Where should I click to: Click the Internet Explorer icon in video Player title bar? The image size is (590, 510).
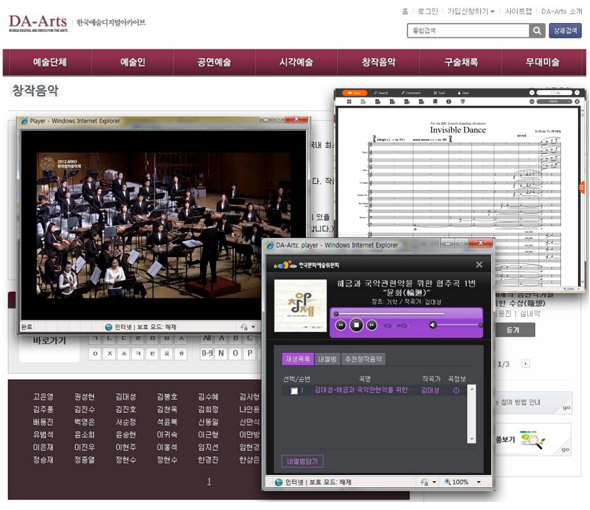pyautogui.click(x=24, y=121)
